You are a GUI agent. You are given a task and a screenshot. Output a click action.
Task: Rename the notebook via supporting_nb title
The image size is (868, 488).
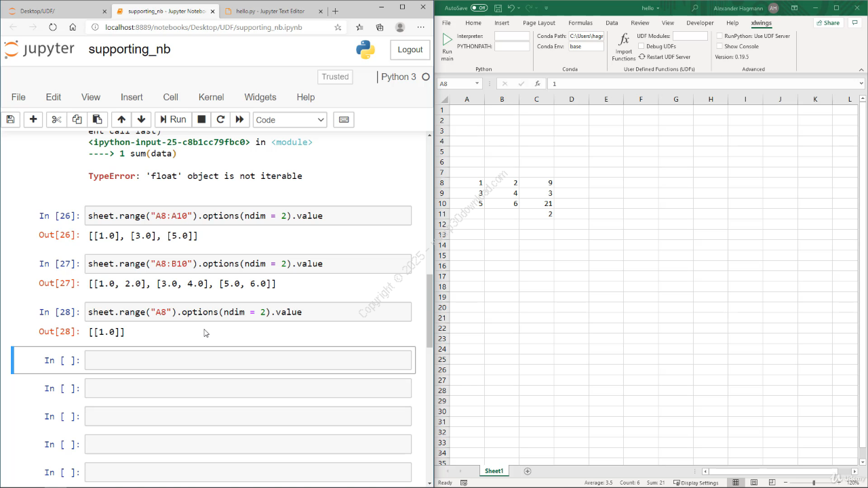click(x=130, y=49)
